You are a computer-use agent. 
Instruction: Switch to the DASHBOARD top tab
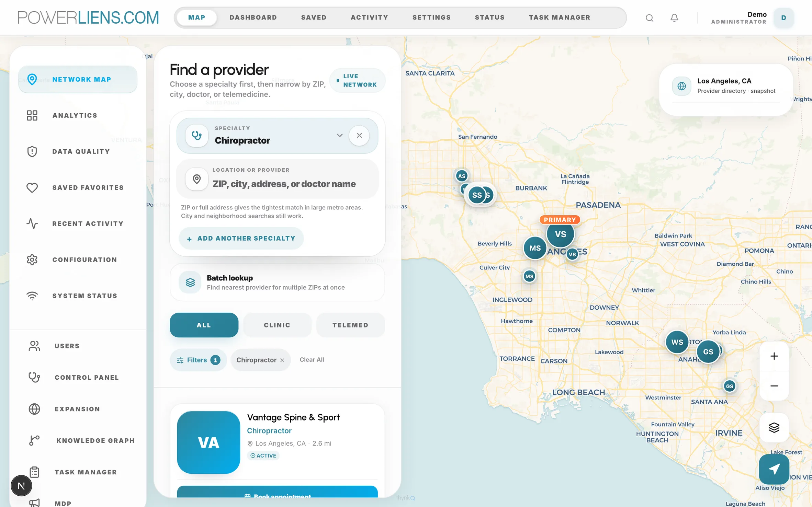click(253, 18)
